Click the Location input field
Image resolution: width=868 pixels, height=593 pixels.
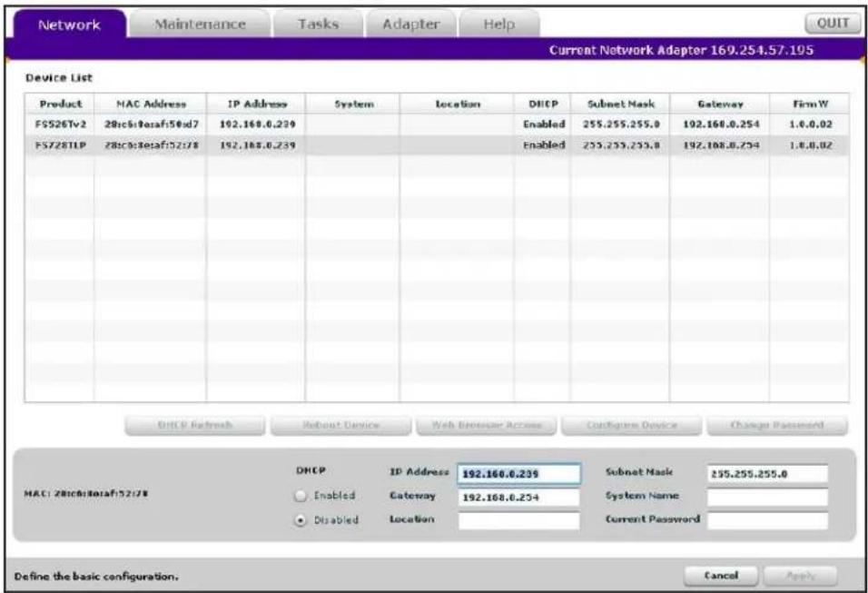pos(518,520)
